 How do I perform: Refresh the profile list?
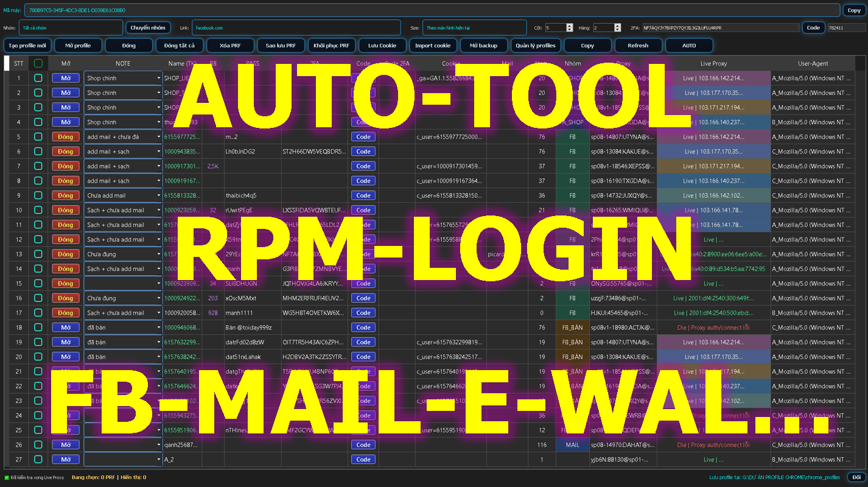(x=638, y=46)
